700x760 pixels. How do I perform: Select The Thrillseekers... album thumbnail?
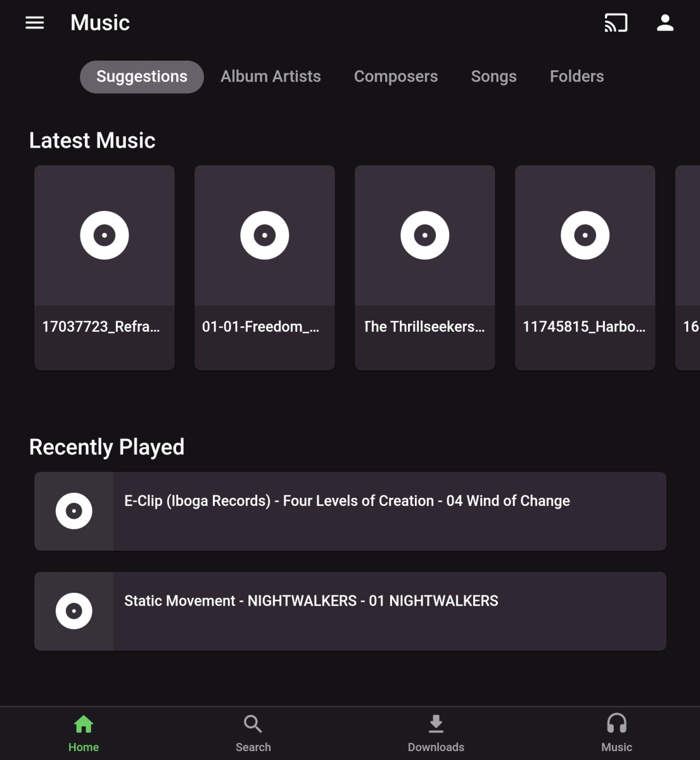[425, 236]
